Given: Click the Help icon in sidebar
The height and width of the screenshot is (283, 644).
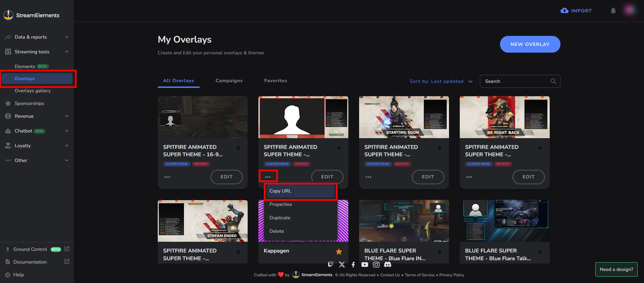Looking at the screenshot, I should (x=8, y=275).
